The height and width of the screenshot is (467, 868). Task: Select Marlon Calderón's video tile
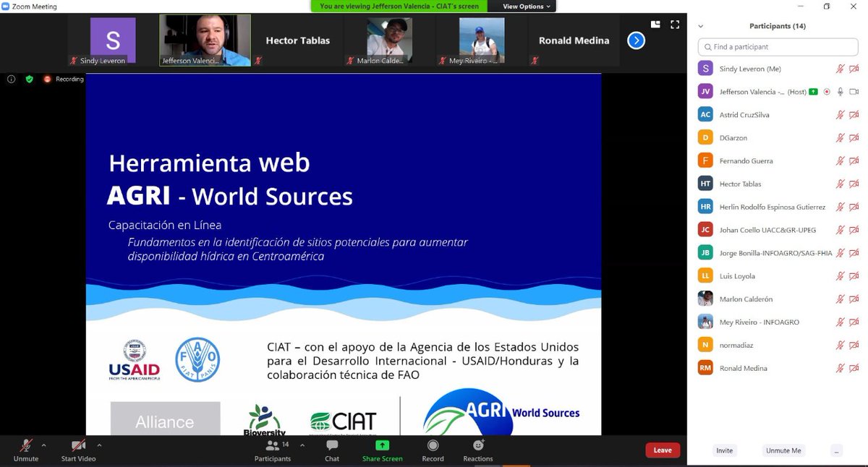click(x=391, y=41)
